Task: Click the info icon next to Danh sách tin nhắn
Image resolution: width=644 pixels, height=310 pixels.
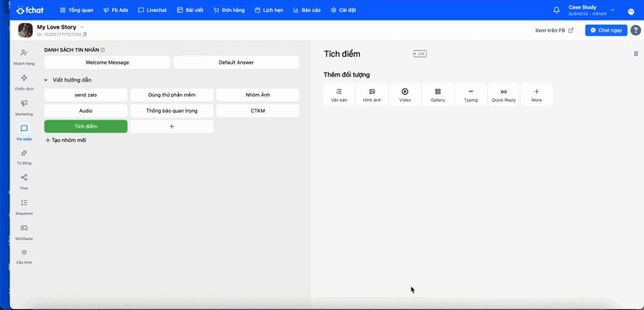Action: coord(102,50)
